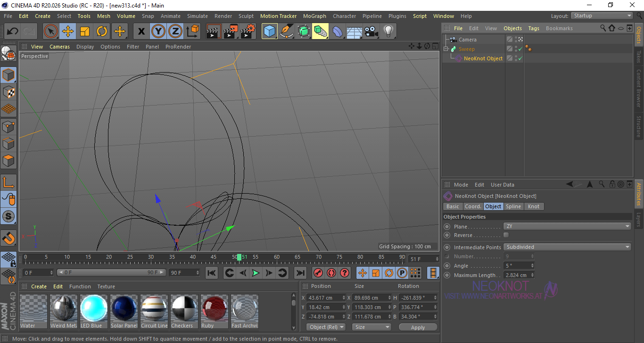Open the Intermediate Points Subdivided dropdown
This screenshot has height=343, width=644.
(568, 247)
